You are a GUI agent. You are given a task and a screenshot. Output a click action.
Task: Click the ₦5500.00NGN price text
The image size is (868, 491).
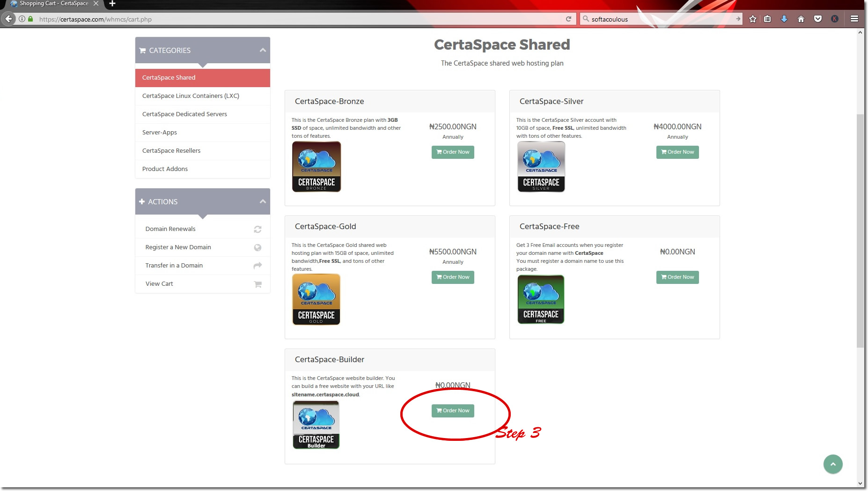click(453, 252)
